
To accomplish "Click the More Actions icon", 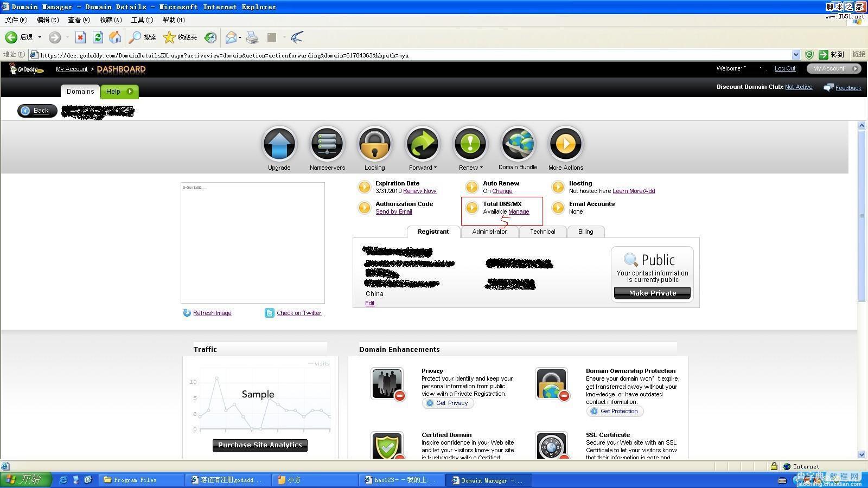I will pyautogui.click(x=566, y=144).
